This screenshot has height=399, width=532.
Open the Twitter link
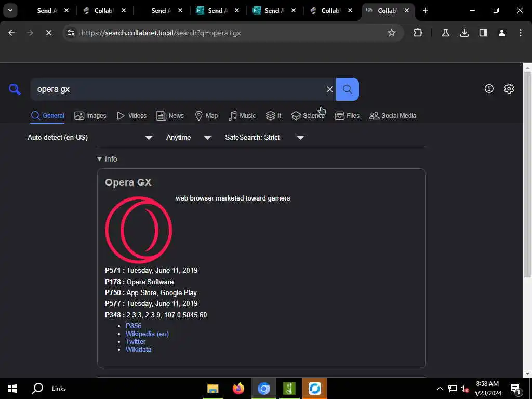(x=136, y=341)
